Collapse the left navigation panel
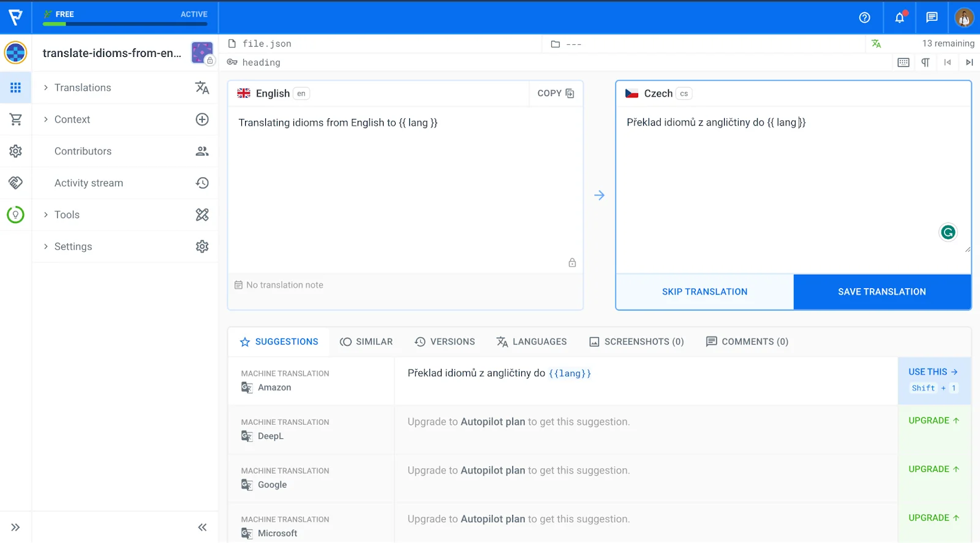The width and height of the screenshot is (980, 543). pos(202,527)
